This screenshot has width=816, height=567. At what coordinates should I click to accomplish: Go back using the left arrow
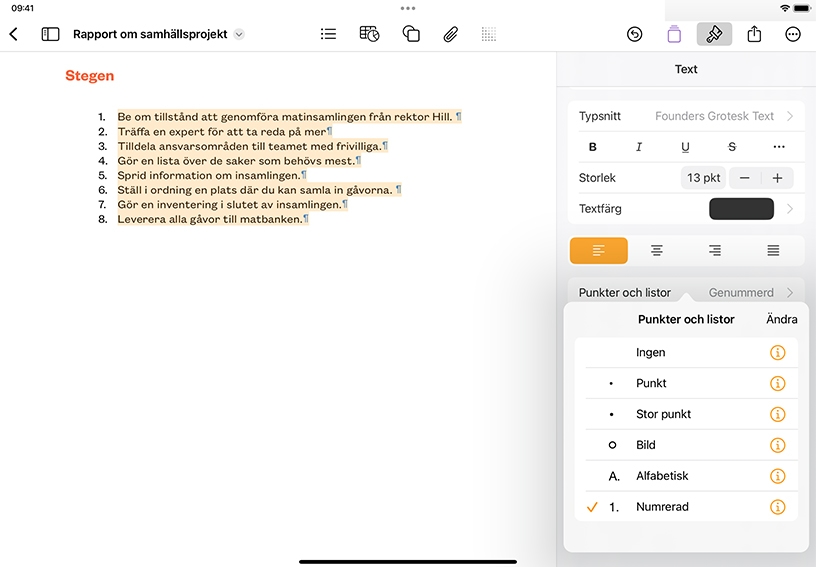14,34
